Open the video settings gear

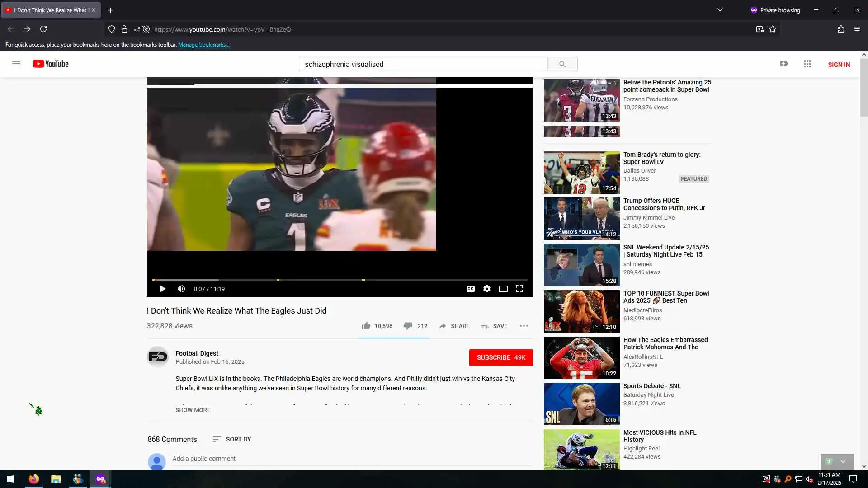point(486,289)
